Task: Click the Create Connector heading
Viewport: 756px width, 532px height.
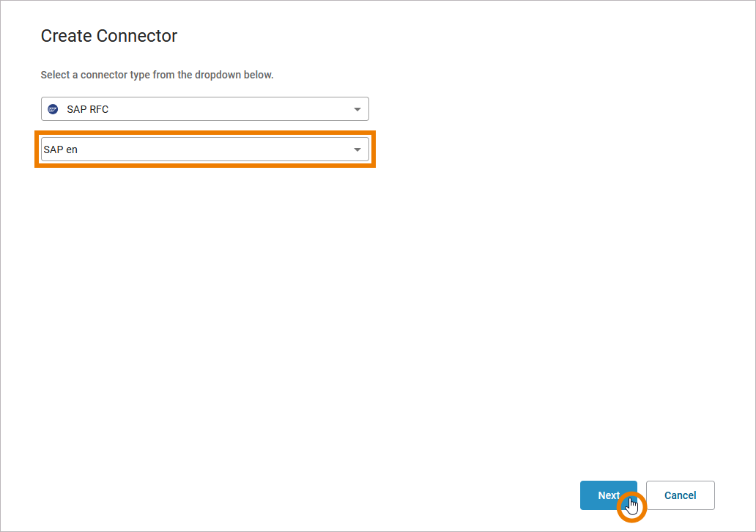Action: 109,36
